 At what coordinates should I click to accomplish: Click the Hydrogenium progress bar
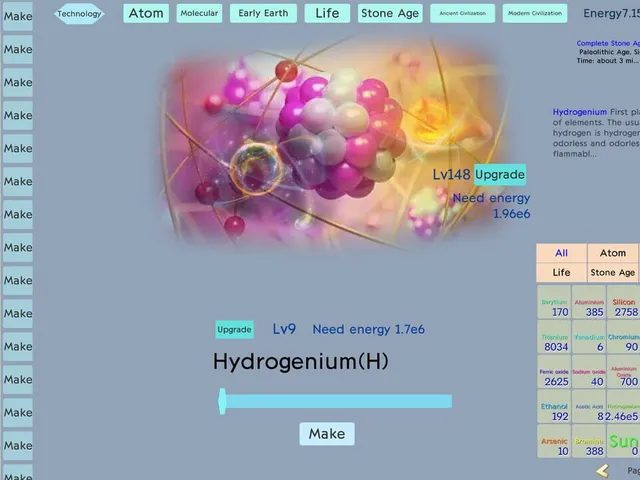pyautogui.click(x=335, y=401)
